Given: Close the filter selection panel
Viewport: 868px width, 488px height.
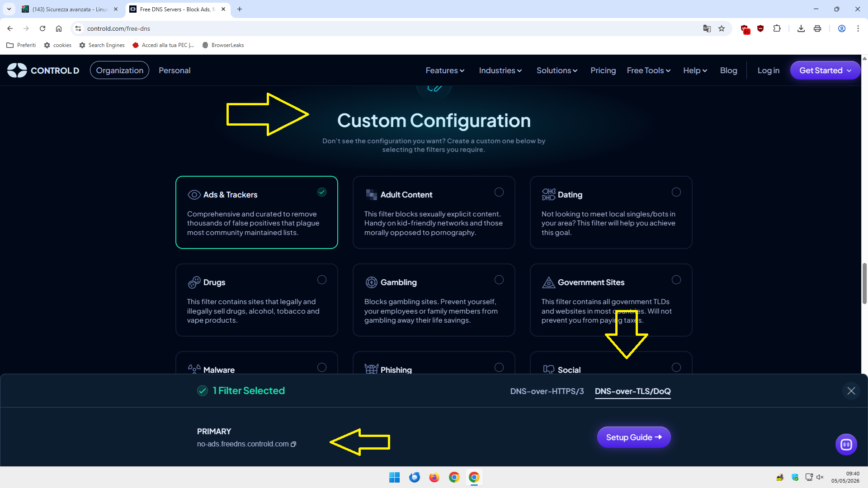Looking at the screenshot, I should pos(851,391).
